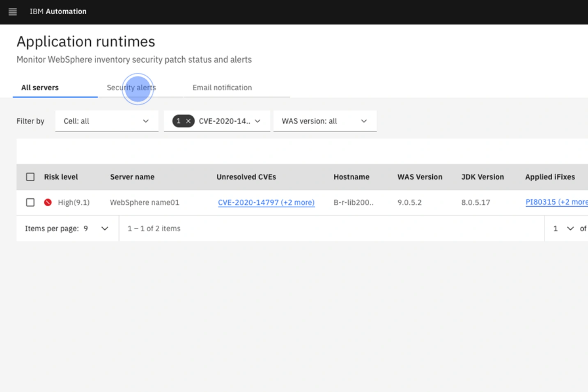This screenshot has width=588, height=392.
Task: Click the WAS Version column header
Action: tap(420, 177)
